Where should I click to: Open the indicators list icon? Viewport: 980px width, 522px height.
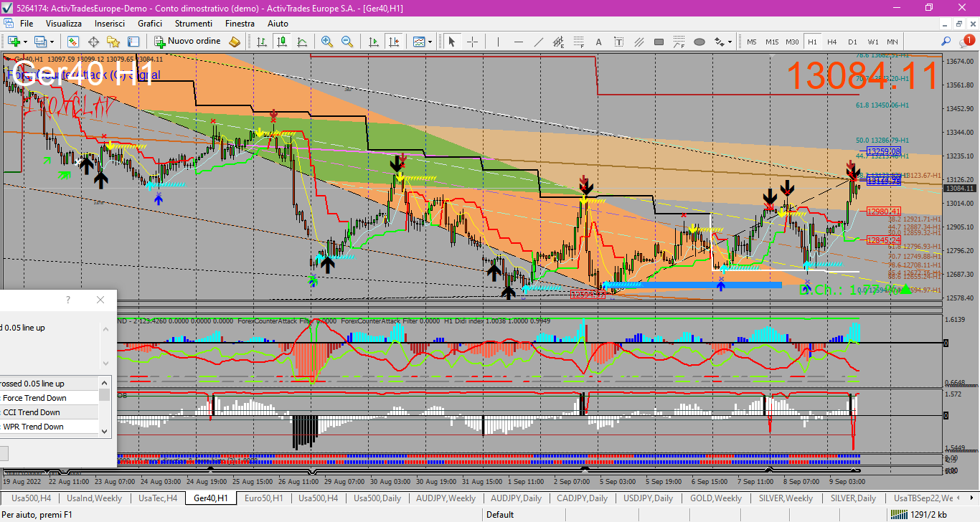419,42
